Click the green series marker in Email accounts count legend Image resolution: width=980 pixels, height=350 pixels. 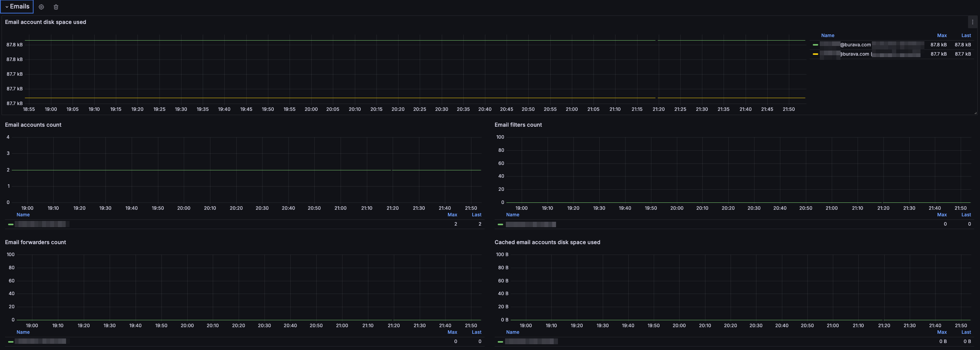pos(11,224)
